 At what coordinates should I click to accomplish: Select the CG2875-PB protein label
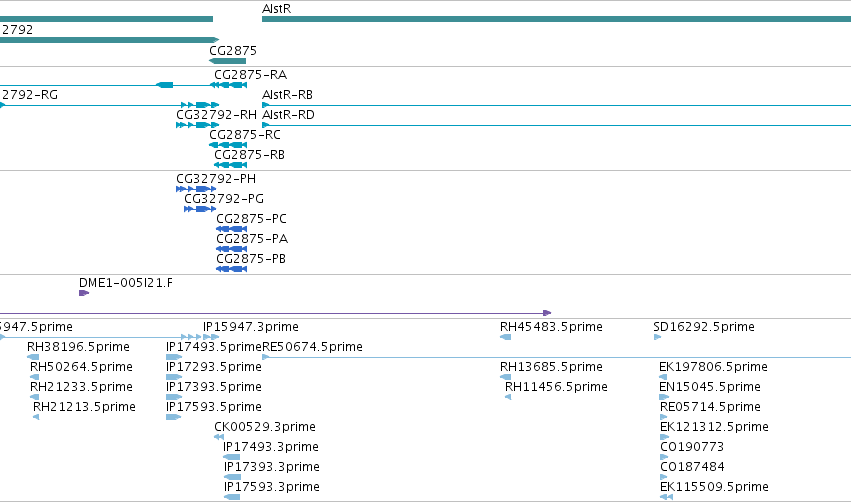[x=251, y=259]
